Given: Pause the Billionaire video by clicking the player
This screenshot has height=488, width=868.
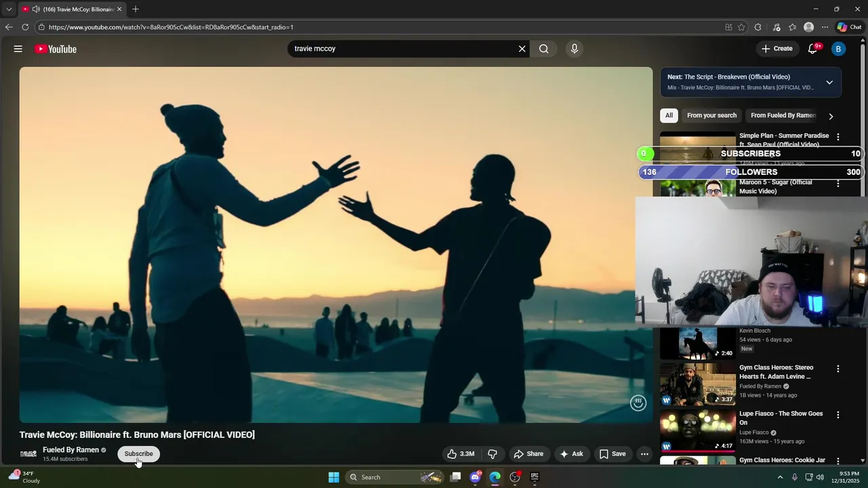Looking at the screenshot, I should 336,245.
